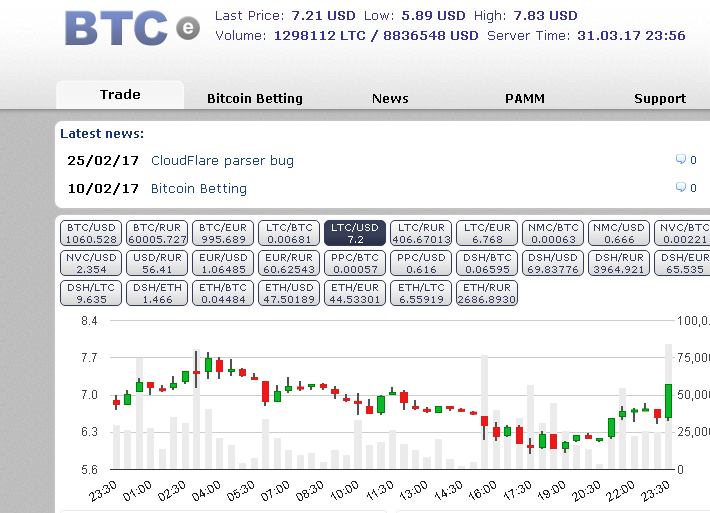The width and height of the screenshot is (710, 513).
Task: Select the BTC/EUR trading pair
Action: [223, 233]
